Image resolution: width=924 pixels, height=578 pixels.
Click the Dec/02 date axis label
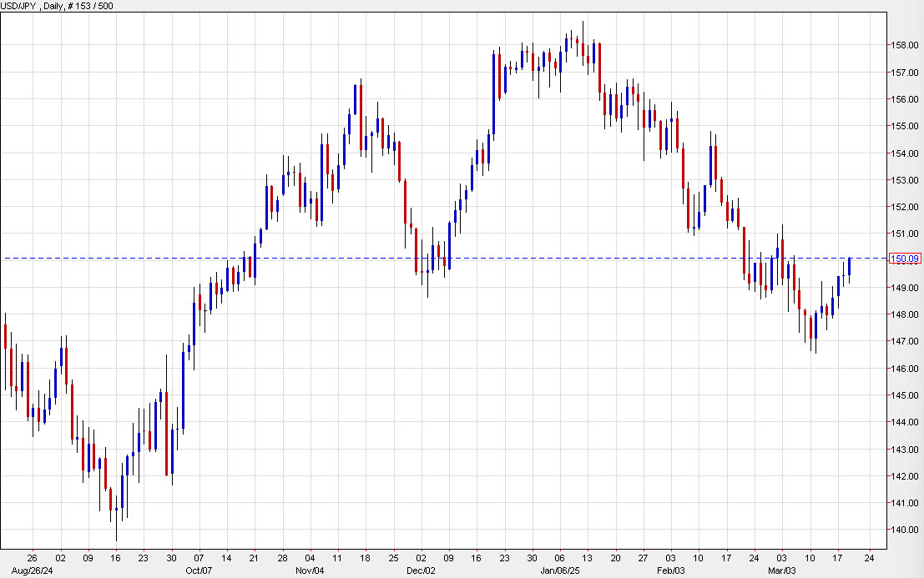(421, 572)
